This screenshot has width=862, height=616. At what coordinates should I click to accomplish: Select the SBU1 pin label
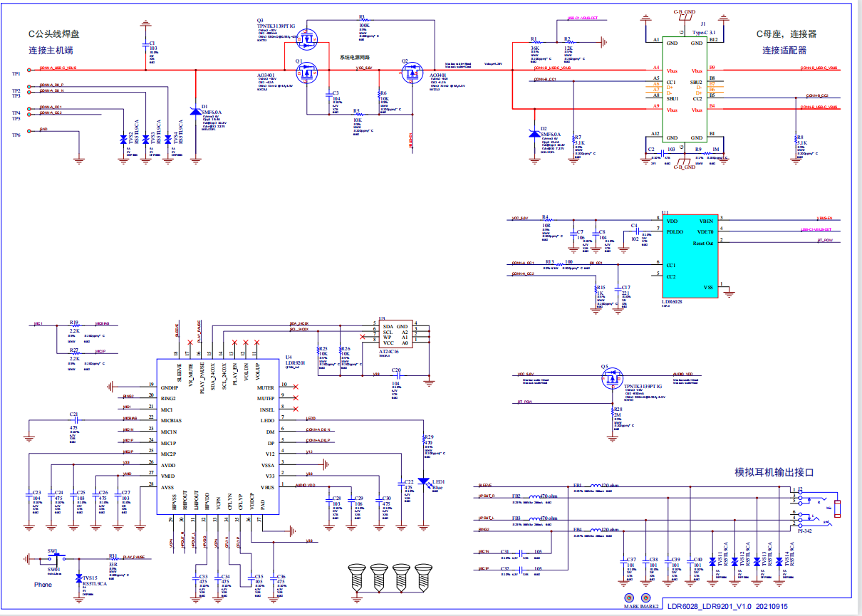point(672,99)
